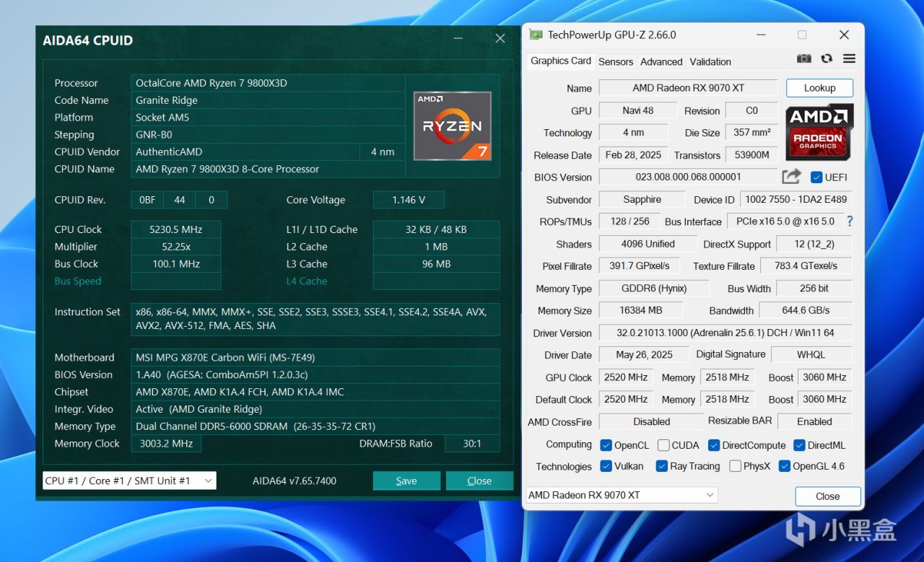The width and height of the screenshot is (924, 562).
Task: Click the Bandwidth 644.6 GB/s value
Action: (x=806, y=310)
